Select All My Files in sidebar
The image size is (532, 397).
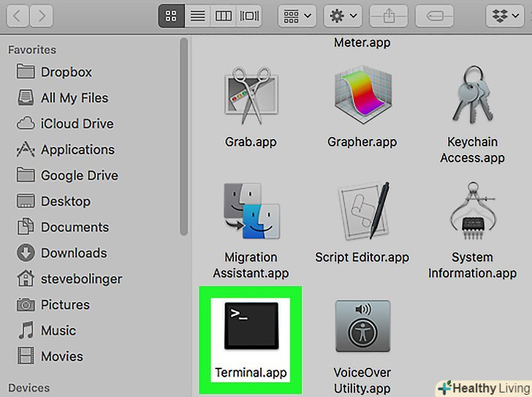pyautogui.click(x=63, y=98)
